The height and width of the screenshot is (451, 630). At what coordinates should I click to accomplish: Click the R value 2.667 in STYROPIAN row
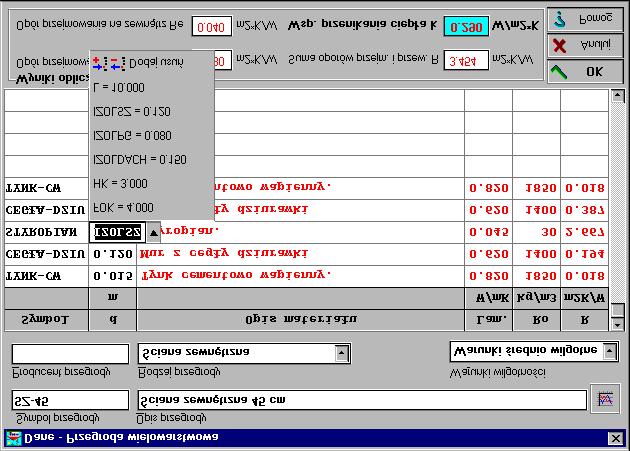585,232
